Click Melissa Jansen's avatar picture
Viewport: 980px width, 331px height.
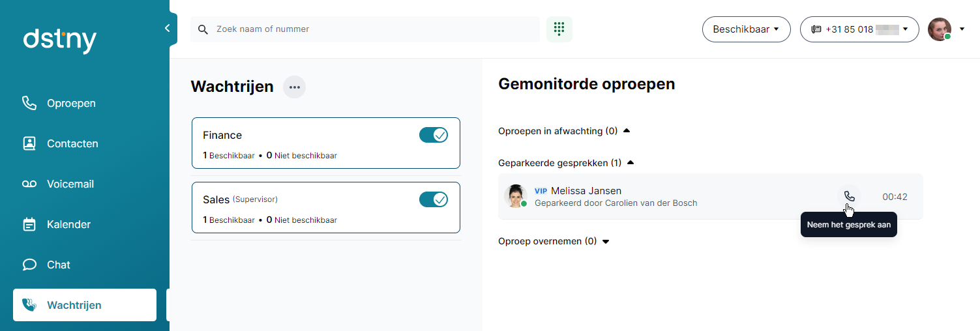515,195
